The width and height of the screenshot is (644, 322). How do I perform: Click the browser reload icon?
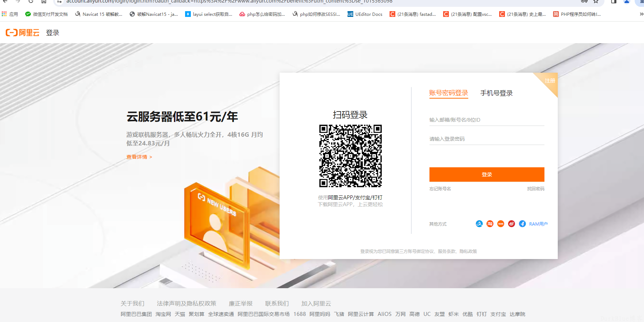31,1
